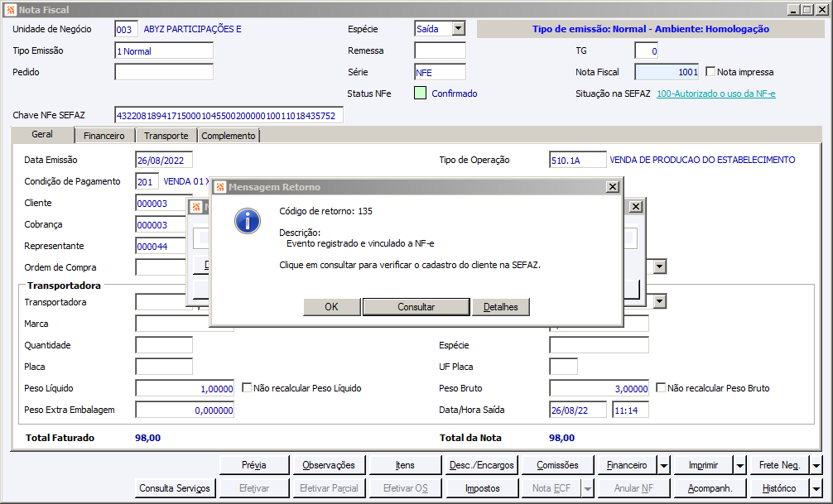Open dropdown right of Ordem de Compra row
The height and width of the screenshot is (504, 833).
click(x=660, y=266)
